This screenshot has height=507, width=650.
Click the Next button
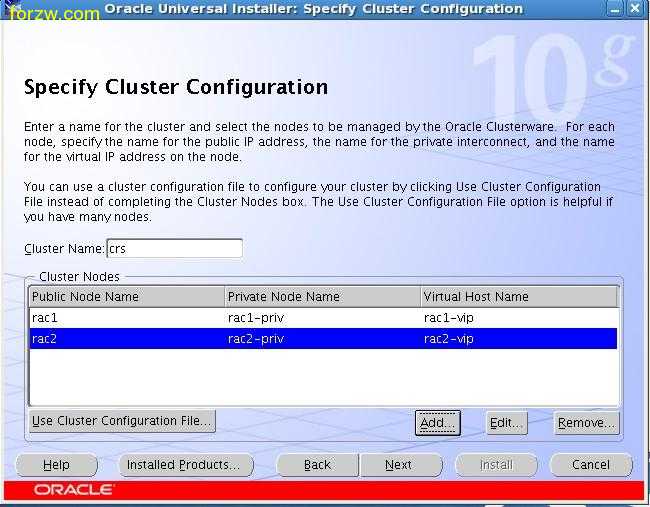pyautogui.click(x=398, y=465)
